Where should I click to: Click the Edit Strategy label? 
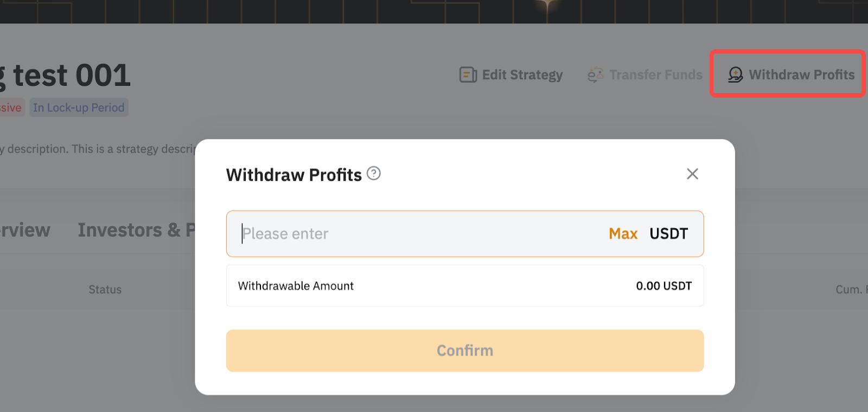pyautogui.click(x=522, y=75)
